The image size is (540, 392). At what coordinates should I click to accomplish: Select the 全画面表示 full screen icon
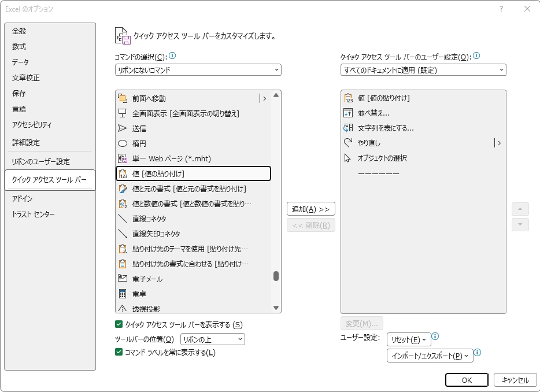pyautogui.click(x=122, y=113)
